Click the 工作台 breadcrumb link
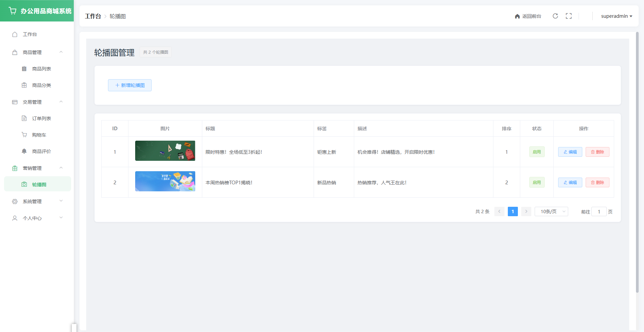Image resolution: width=644 pixels, height=332 pixels. [x=93, y=16]
